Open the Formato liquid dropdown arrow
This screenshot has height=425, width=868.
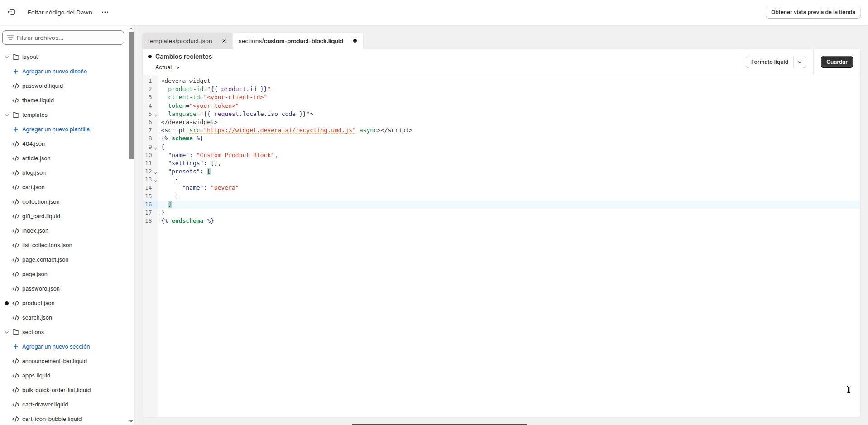tap(800, 62)
